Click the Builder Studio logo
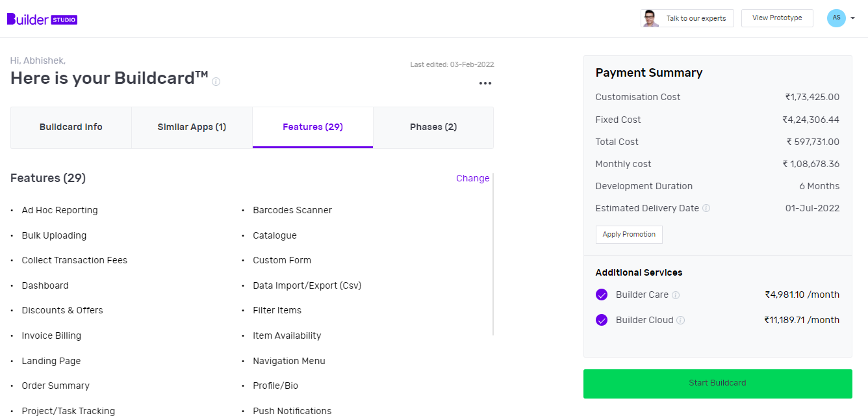Viewport: 868px width, 420px height. pos(42,19)
